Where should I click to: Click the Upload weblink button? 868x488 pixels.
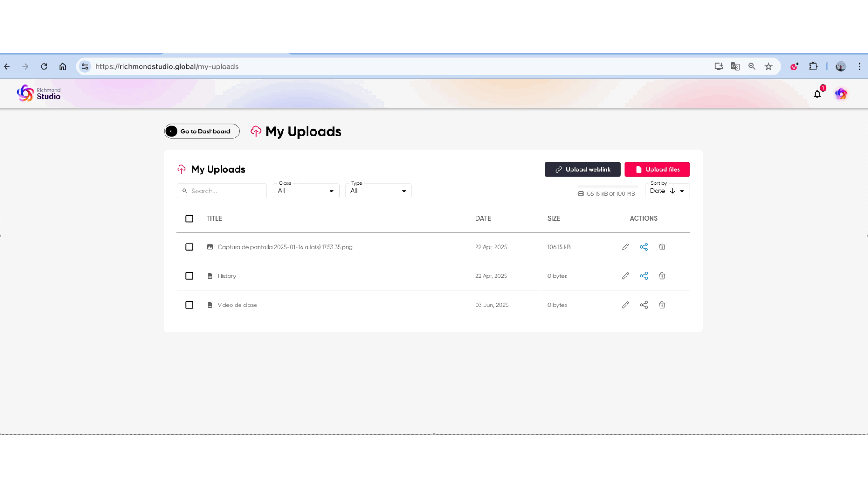pos(582,169)
